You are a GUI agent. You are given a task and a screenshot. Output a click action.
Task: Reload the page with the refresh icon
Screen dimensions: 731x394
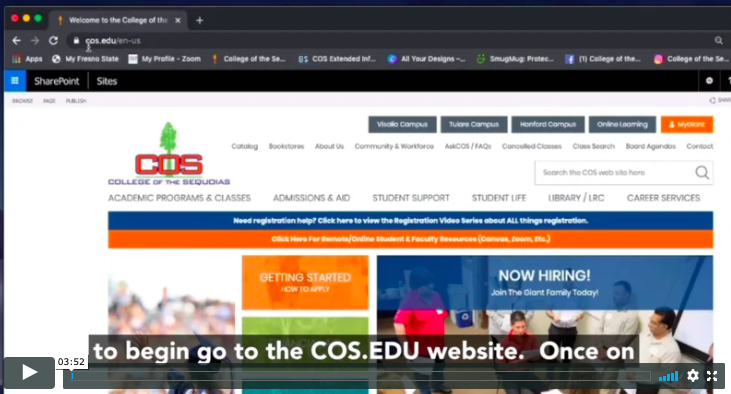(x=54, y=41)
